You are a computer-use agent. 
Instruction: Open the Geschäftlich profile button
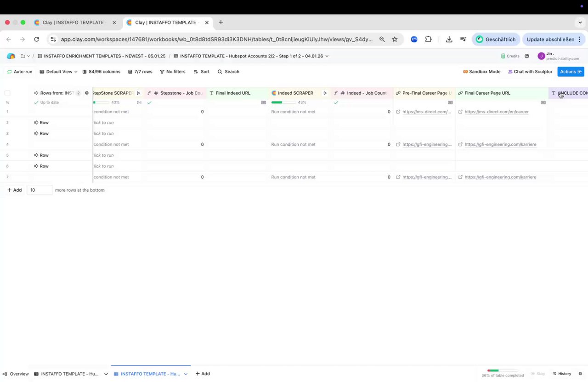point(496,40)
